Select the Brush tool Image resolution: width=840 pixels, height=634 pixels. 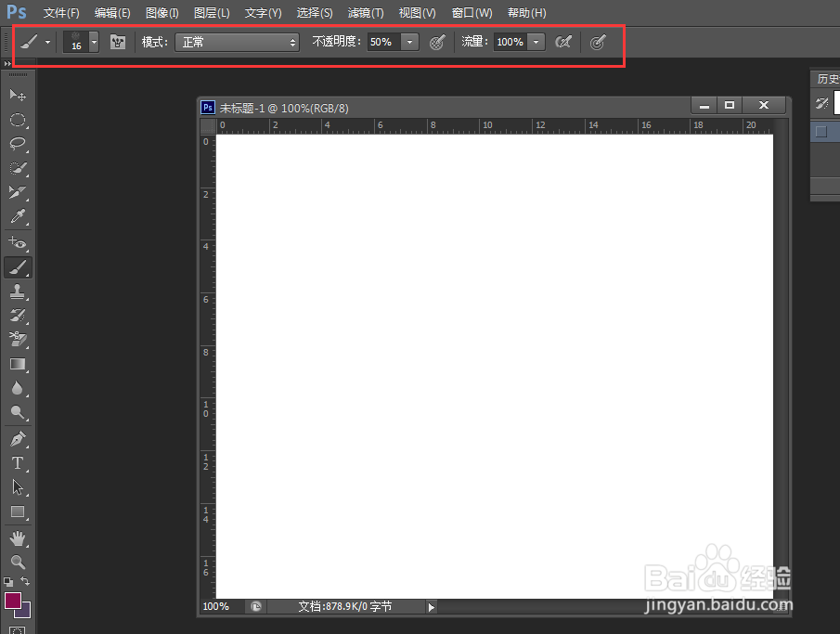17,267
